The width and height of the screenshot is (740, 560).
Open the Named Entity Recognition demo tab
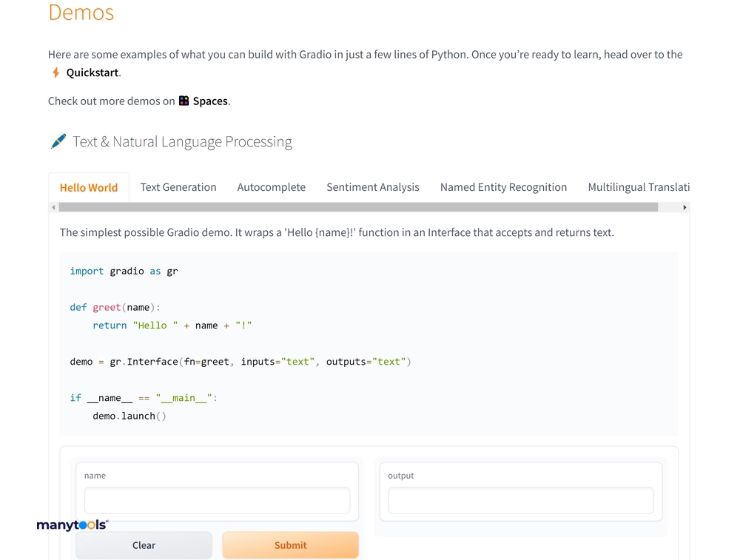pos(503,187)
